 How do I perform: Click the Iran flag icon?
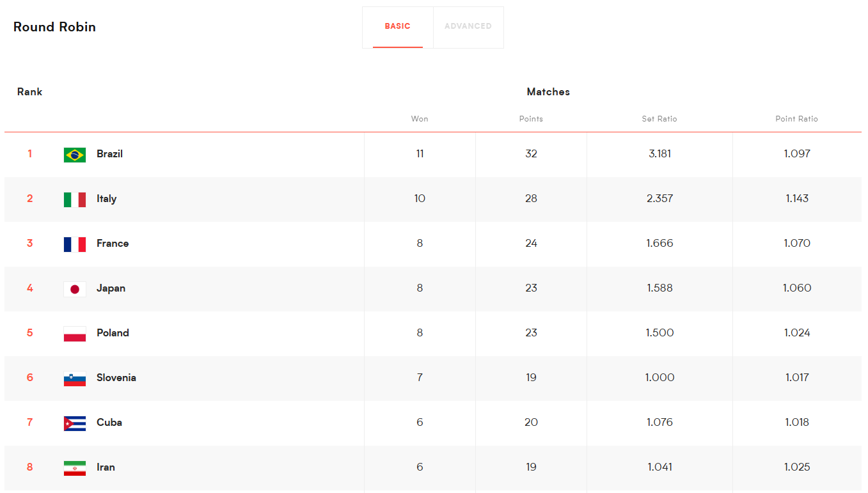pos(75,468)
